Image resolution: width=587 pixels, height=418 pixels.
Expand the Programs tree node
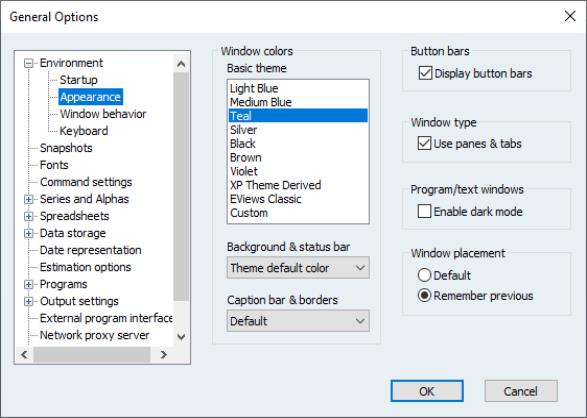tap(28, 284)
